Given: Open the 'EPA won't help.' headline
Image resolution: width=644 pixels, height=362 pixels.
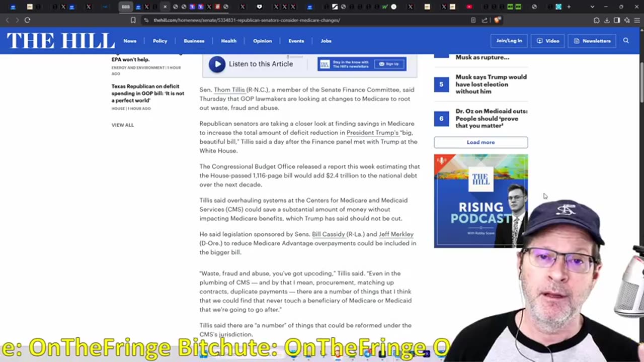Looking at the screenshot, I should coord(130,59).
